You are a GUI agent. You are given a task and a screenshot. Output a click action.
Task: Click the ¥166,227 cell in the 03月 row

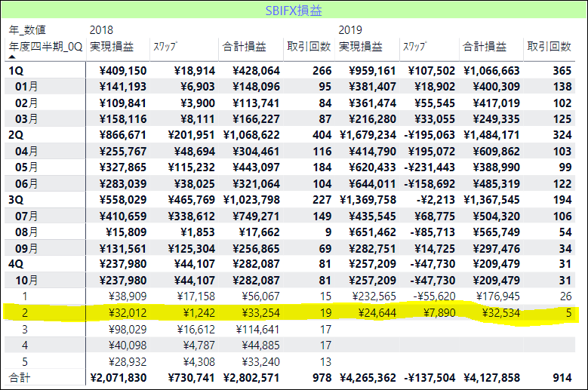(256, 119)
